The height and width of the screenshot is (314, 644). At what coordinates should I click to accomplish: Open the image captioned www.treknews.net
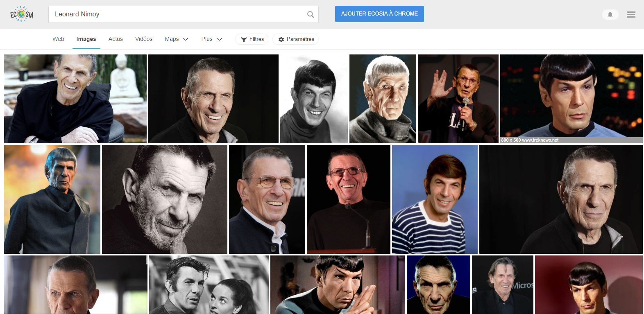pyautogui.click(x=571, y=98)
